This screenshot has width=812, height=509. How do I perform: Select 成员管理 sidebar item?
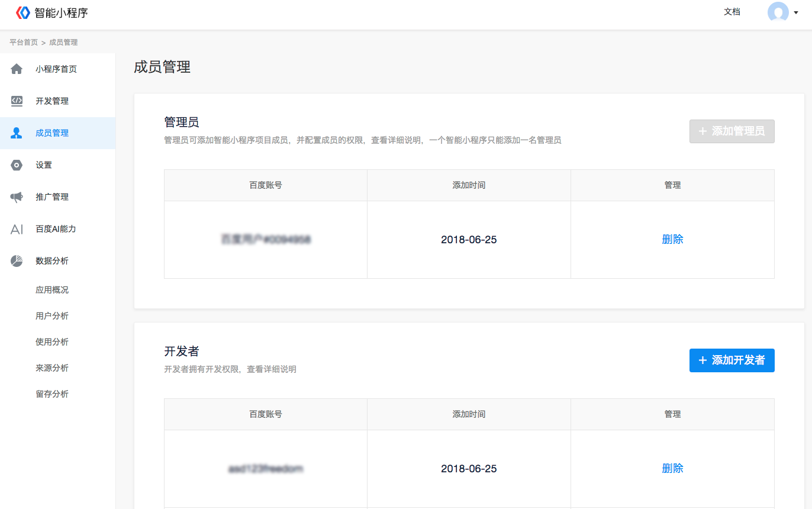(x=57, y=133)
